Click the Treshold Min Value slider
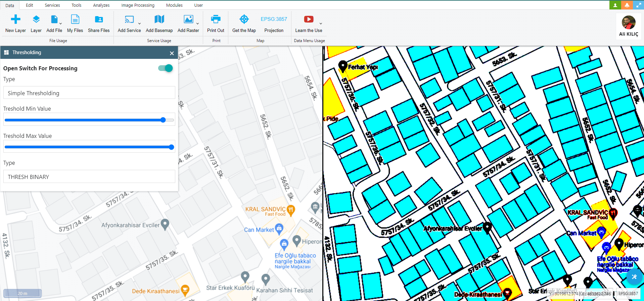The width and height of the screenshot is (644, 301). pyautogui.click(x=89, y=120)
